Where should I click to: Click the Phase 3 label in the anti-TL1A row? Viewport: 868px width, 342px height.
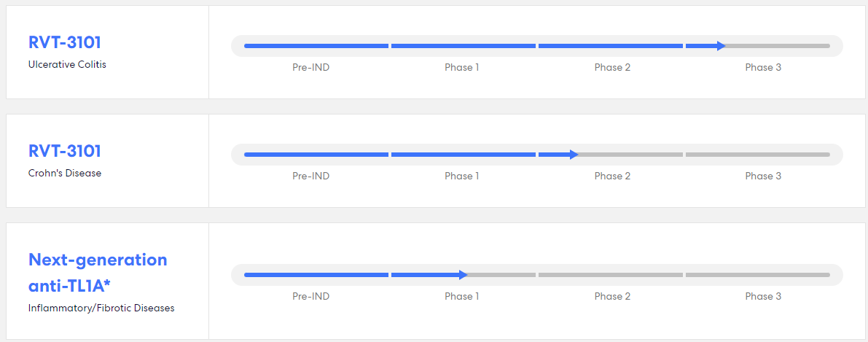(x=763, y=297)
